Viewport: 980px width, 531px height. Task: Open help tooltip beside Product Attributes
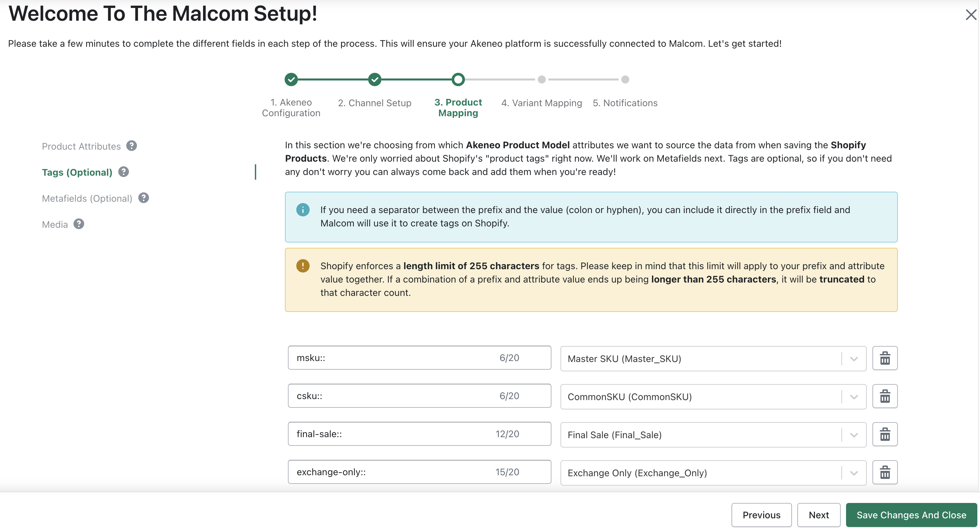(132, 146)
